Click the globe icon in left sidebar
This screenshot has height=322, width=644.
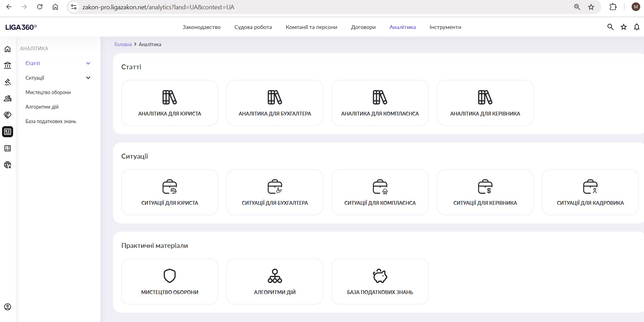point(8,165)
